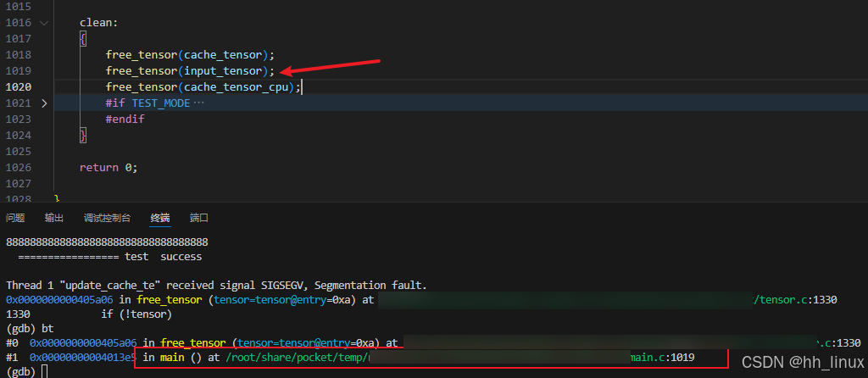Switch to the 调试控制台 tab
Screen dimensions: 868x378
(108, 218)
